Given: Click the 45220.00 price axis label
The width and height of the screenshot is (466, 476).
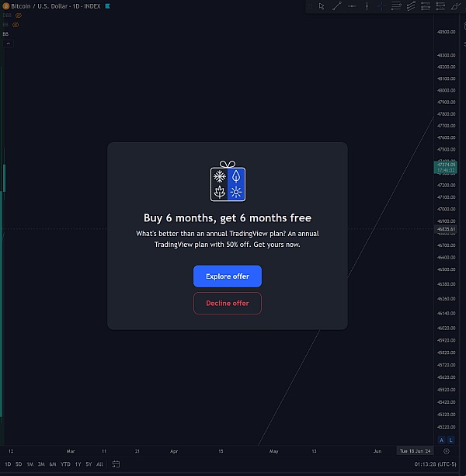Looking at the screenshot, I should click(x=446, y=427).
